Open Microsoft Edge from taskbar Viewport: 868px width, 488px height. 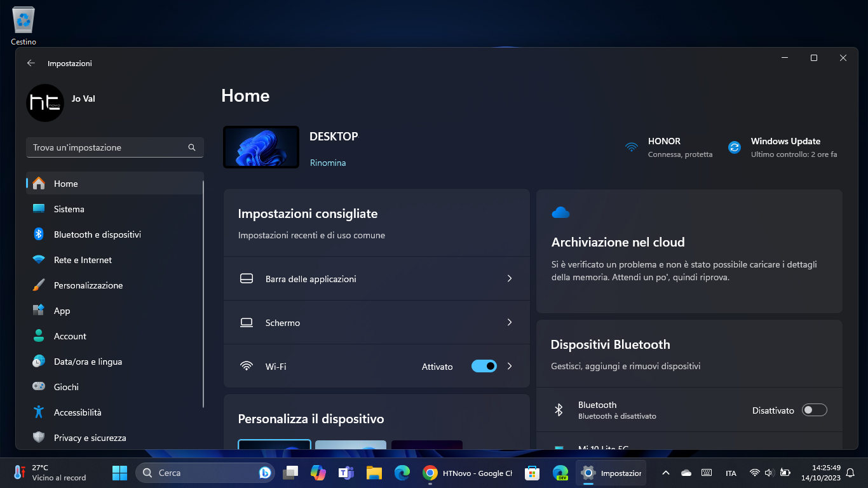[402, 473]
